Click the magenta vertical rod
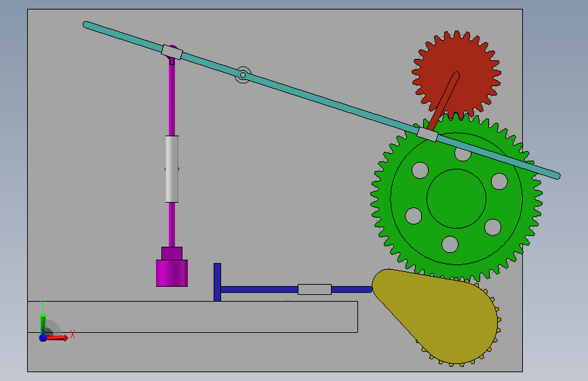 172,101
